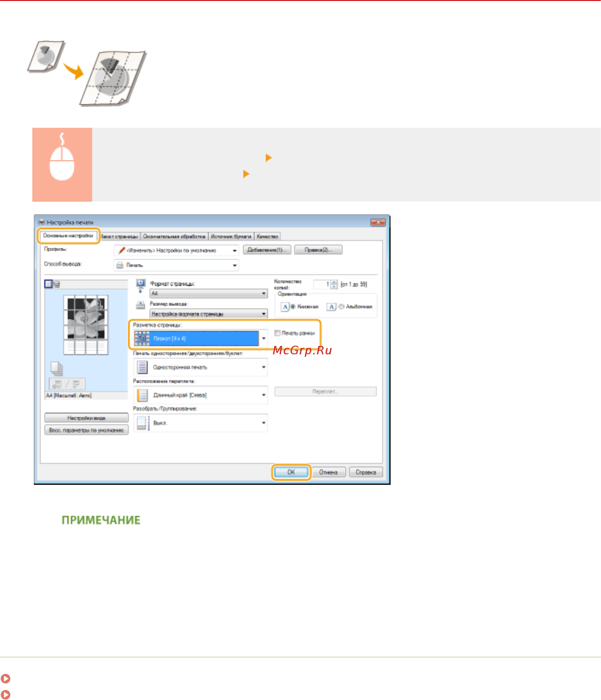Enable the Печать рамки checkbox
Image resolution: width=601 pixels, height=700 pixels.
(x=277, y=333)
